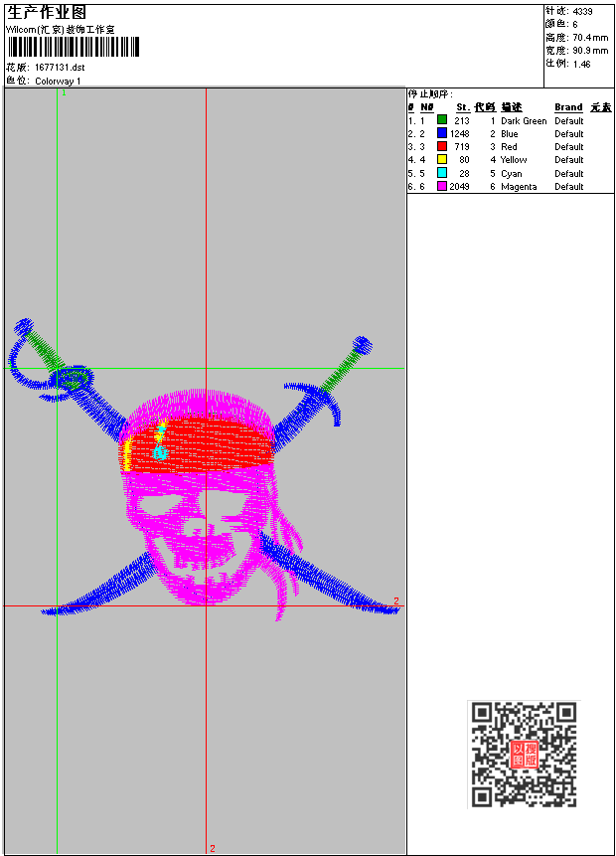This screenshot has width=616, height=856.
Task: Select the Yellow color swatch
Action: coord(442,159)
